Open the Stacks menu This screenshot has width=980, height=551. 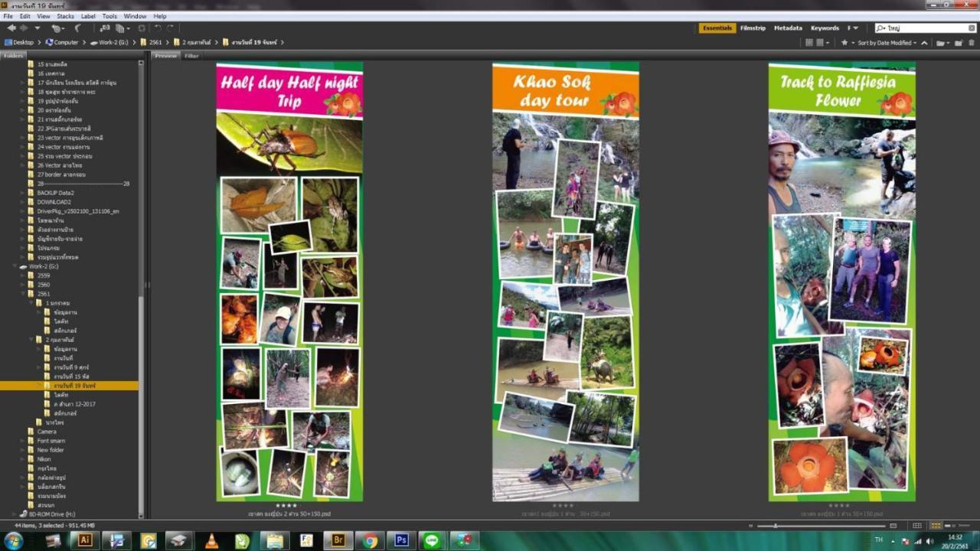[65, 16]
